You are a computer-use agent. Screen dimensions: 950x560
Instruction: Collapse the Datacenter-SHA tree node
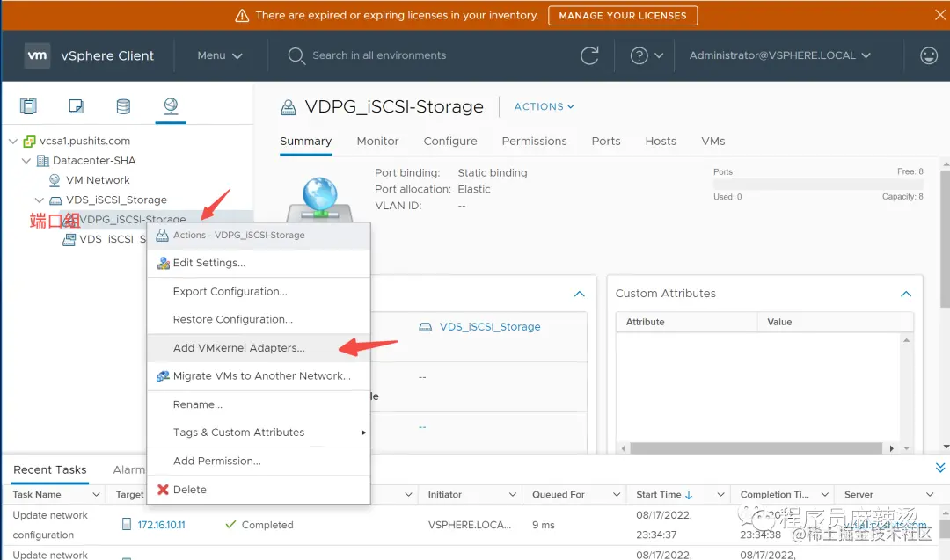[26, 160]
